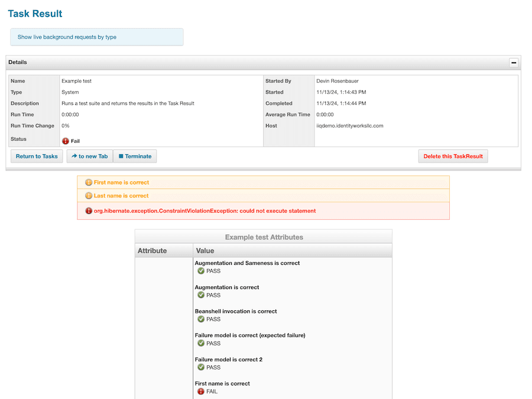Select the name value Example test
Screen dimensions: 532x399
point(76,81)
